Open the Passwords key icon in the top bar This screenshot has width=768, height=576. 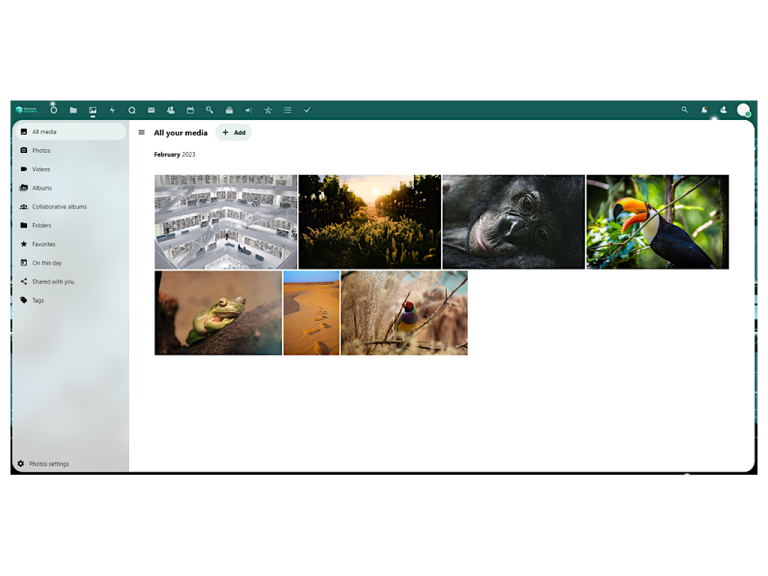[210, 110]
